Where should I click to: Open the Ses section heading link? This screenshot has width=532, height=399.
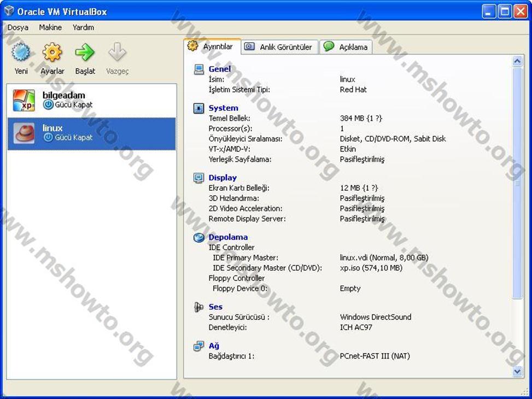pyautogui.click(x=215, y=307)
